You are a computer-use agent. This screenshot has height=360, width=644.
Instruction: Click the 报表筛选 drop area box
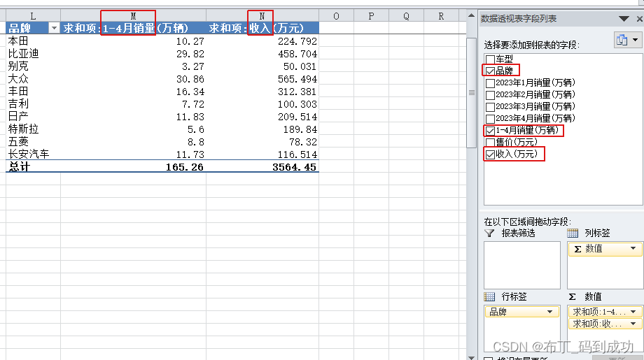[x=522, y=266]
